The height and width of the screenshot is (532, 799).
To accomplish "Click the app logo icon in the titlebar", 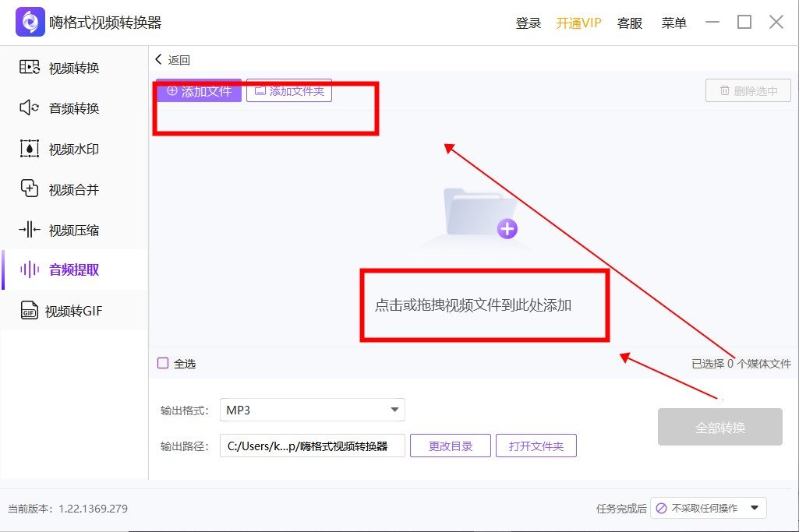I will [30, 21].
